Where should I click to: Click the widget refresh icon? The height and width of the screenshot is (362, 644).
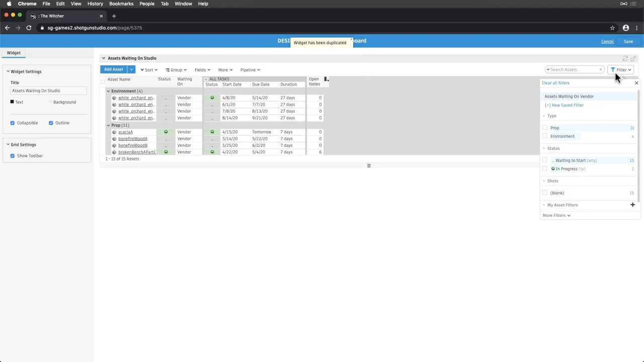click(625, 59)
